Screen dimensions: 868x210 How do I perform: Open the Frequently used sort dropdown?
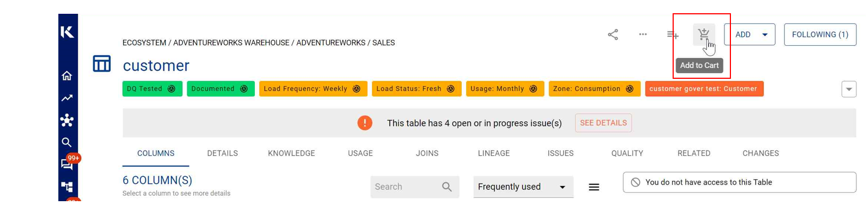tap(523, 187)
